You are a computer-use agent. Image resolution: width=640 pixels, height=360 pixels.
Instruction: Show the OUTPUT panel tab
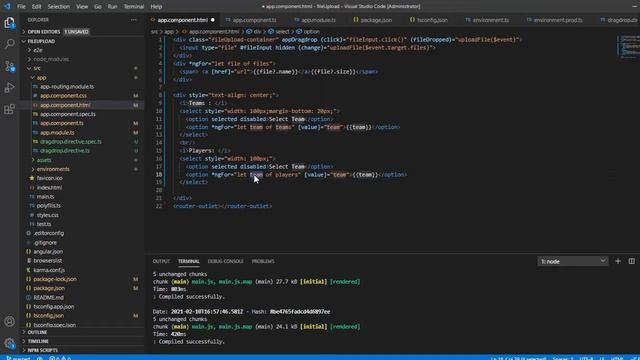[161, 261]
